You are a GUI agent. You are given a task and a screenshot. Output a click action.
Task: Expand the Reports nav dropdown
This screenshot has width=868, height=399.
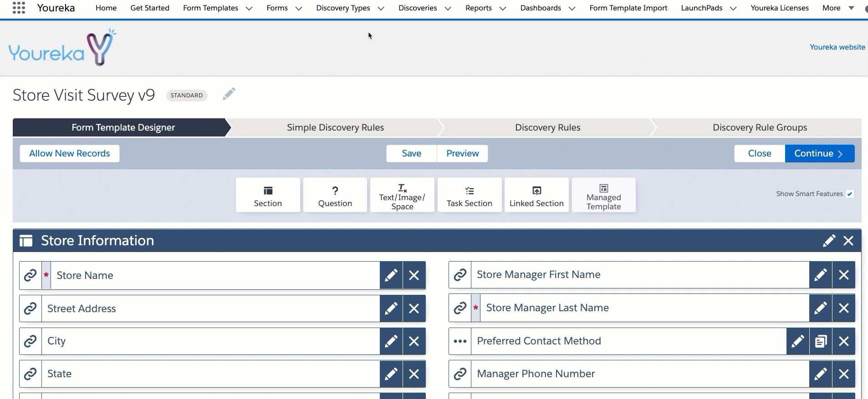503,8
